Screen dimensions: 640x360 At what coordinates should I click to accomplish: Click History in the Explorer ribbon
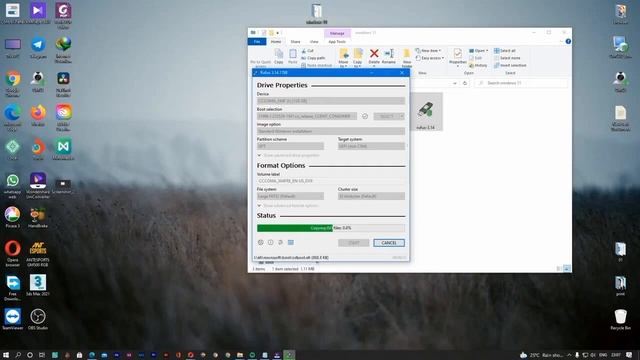(x=478, y=65)
